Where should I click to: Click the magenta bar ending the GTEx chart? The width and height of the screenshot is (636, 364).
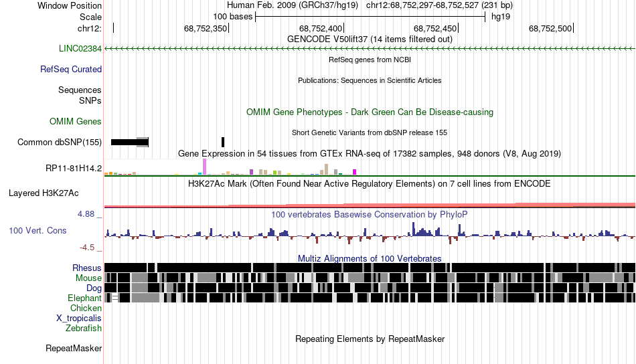[x=355, y=172]
